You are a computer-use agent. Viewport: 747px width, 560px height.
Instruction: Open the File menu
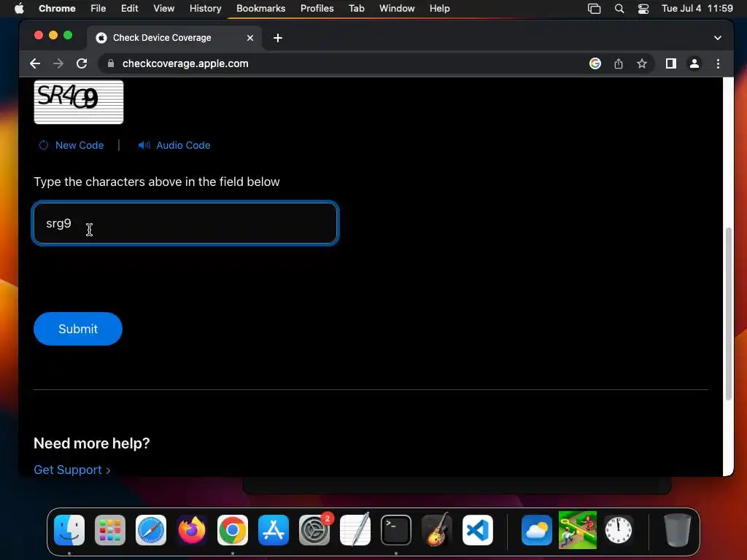[98, 9]
